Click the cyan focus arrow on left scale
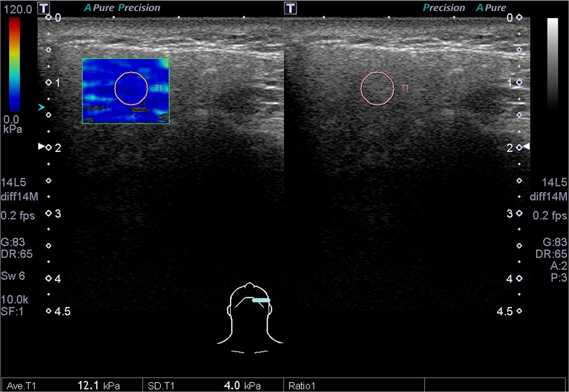This screenshot has width=569, height=392. [x=41, y=107]
